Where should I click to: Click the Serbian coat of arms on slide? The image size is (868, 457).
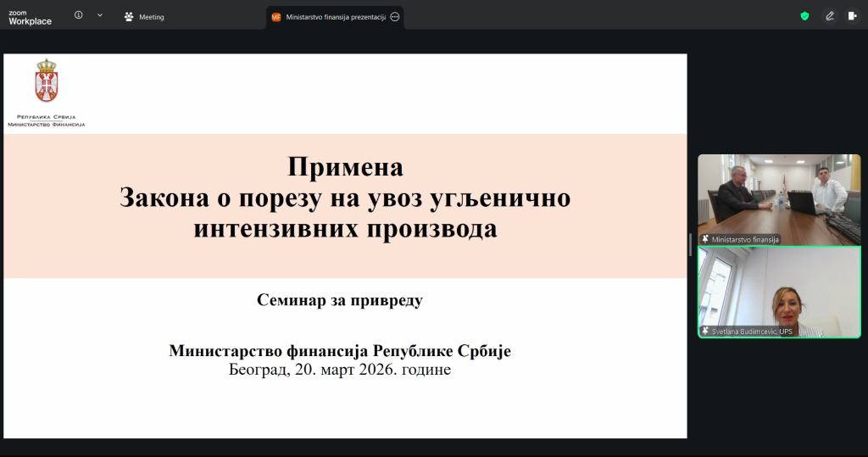(x=47, y=83)
